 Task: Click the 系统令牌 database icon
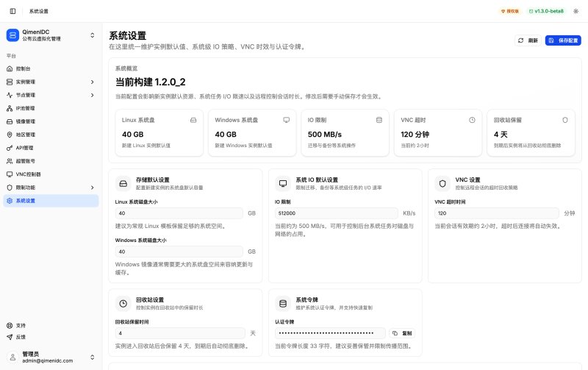283,304
